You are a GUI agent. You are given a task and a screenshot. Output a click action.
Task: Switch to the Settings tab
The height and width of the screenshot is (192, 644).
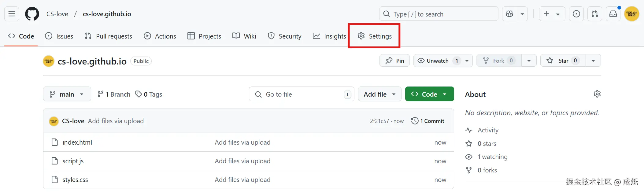point(374,36)
